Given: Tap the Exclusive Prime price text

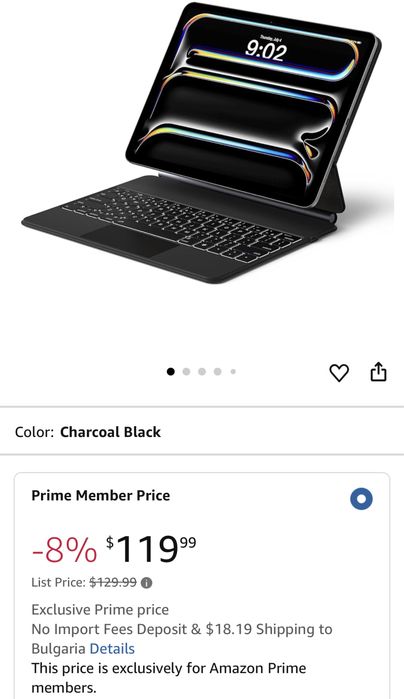Looking at the screenshot, I should coord(100,609).
